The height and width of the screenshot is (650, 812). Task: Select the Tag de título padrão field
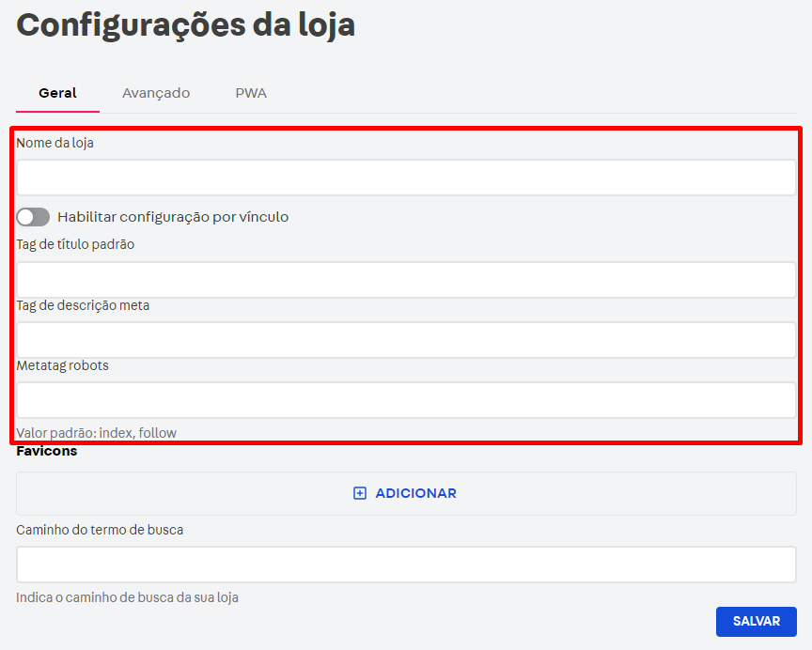[x=404, y=278]
